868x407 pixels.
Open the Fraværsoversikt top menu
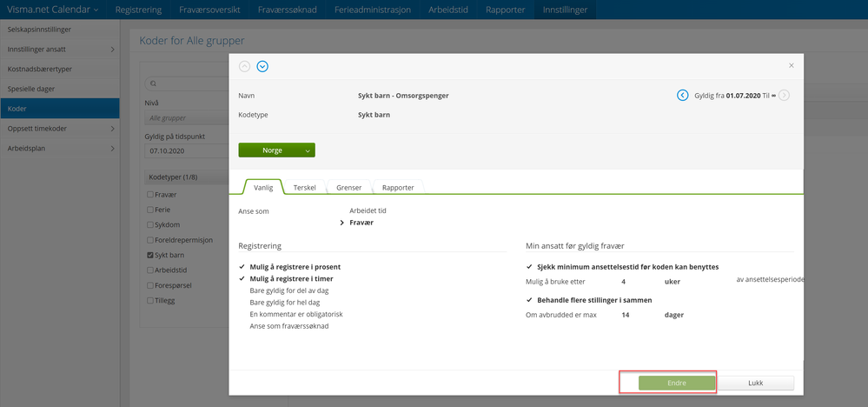pos(209,10)
